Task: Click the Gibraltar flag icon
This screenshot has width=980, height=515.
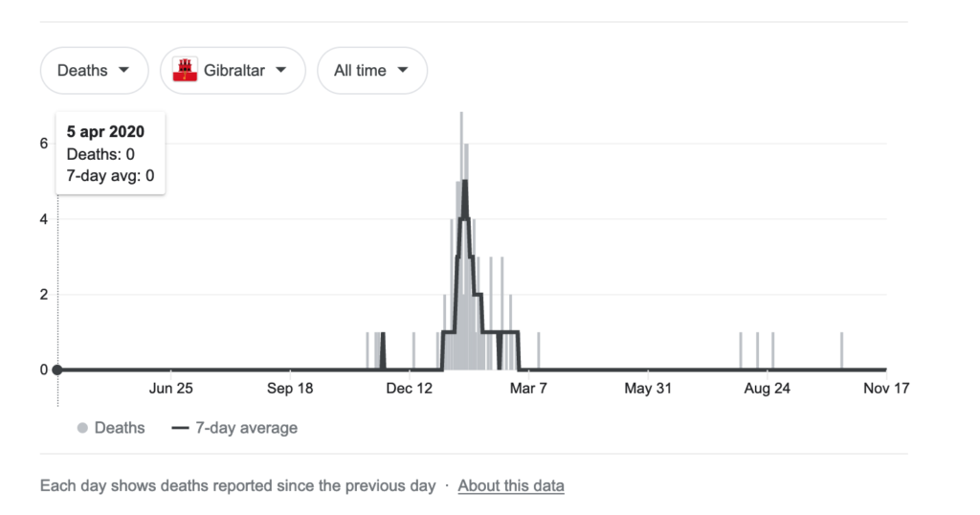Action: pyautogui.click(x=185, y=71)
